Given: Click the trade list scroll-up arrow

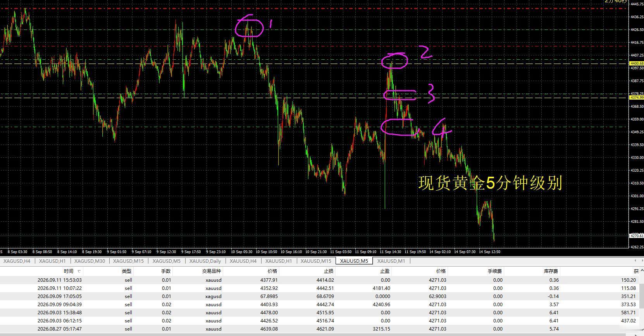Looking at the screenshot, I should coord(641,271).
